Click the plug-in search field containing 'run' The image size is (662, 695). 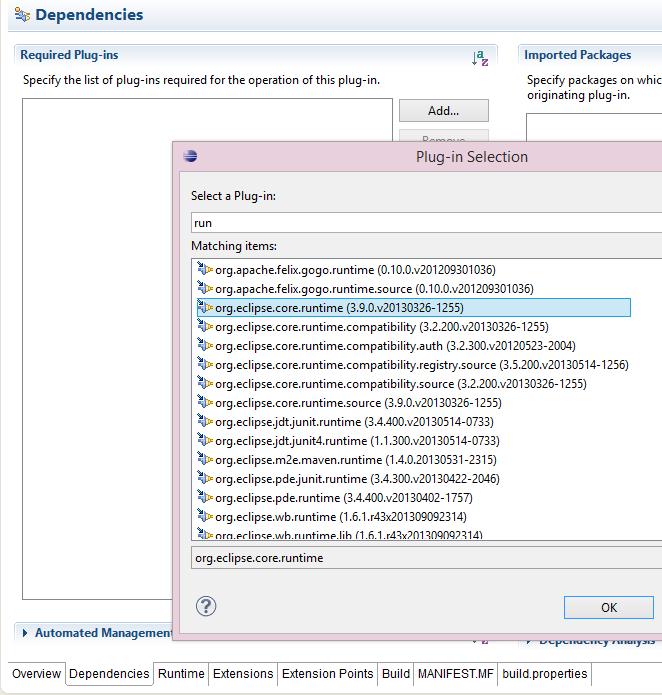tap(426, 223)
